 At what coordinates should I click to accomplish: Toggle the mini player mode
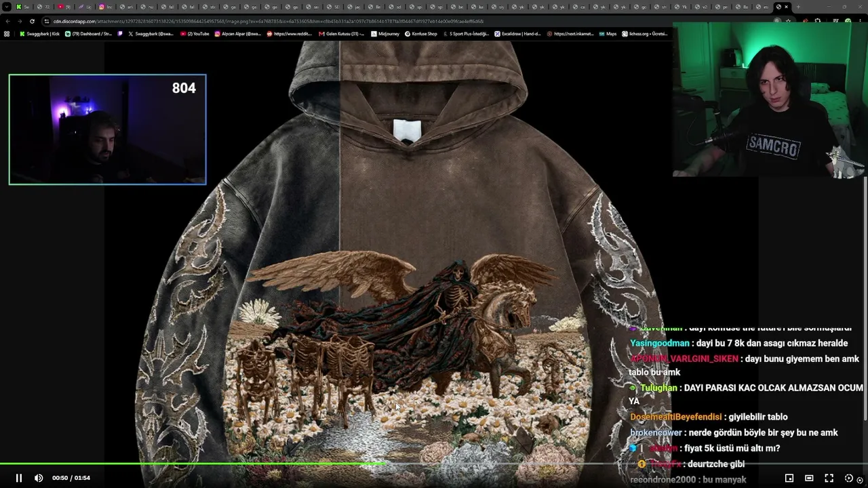click(x=789, y=478)
